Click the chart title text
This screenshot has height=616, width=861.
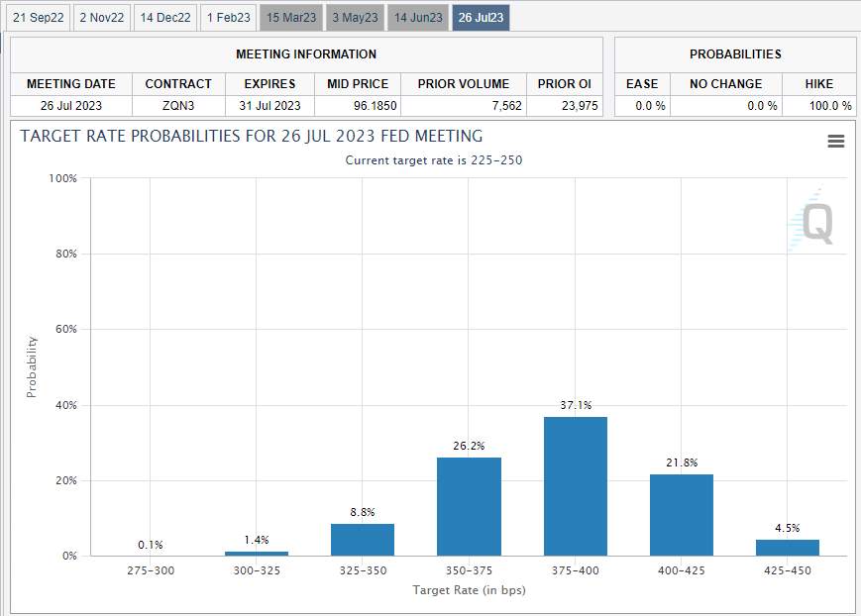[252, 136]
